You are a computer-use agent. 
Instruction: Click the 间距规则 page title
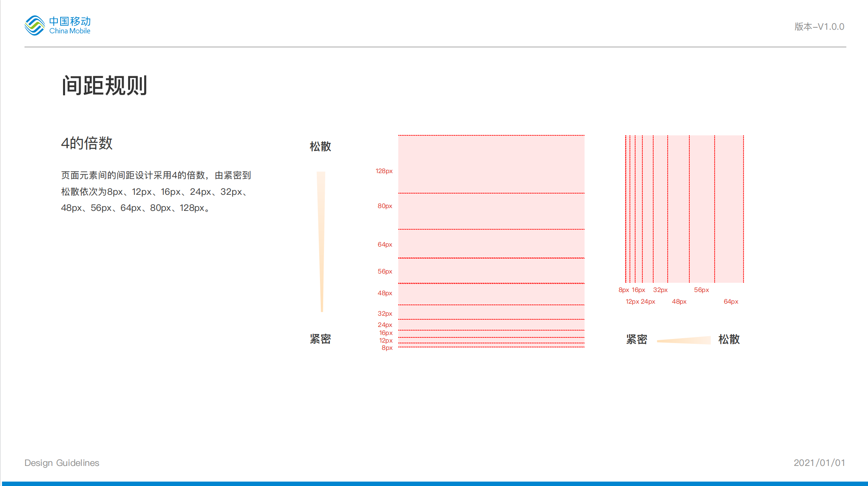pos(104,86)
